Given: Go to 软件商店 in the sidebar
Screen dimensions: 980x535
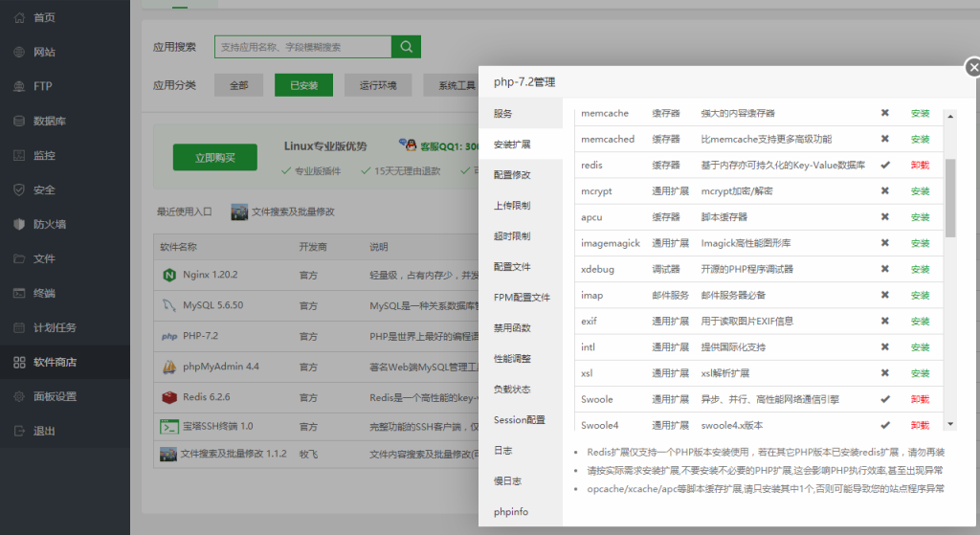Looking at the screenshot, I should coord(56,362).
